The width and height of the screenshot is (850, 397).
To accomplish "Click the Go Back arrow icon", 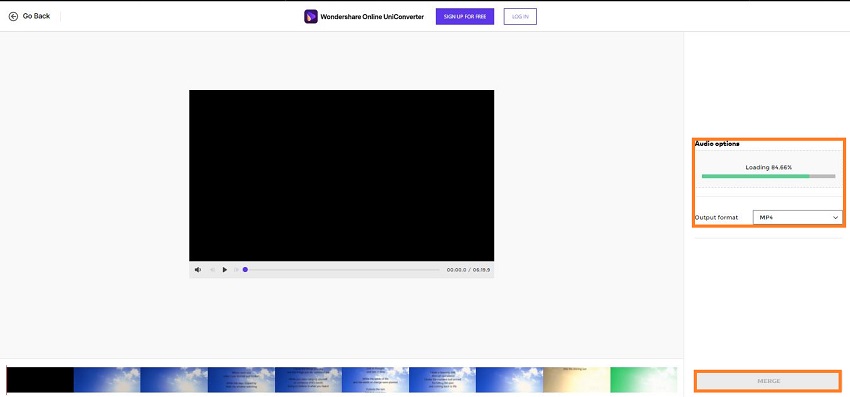I will tap(14, 16).
